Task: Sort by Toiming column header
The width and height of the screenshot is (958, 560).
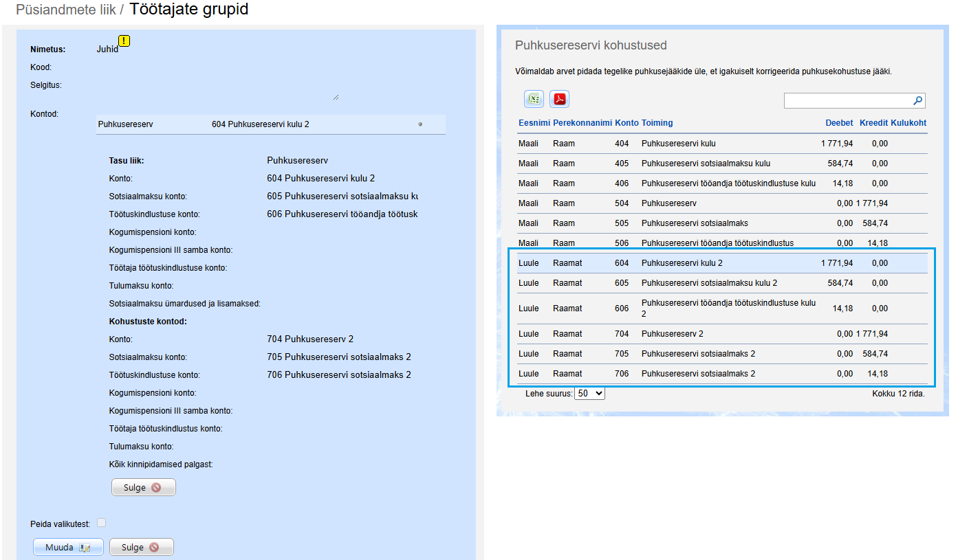Action: click(657, 123)
